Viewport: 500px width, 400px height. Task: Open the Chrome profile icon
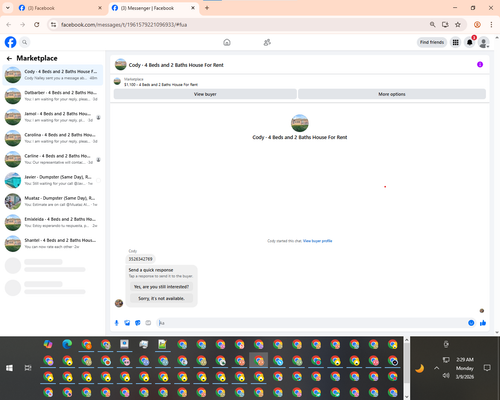477,24
